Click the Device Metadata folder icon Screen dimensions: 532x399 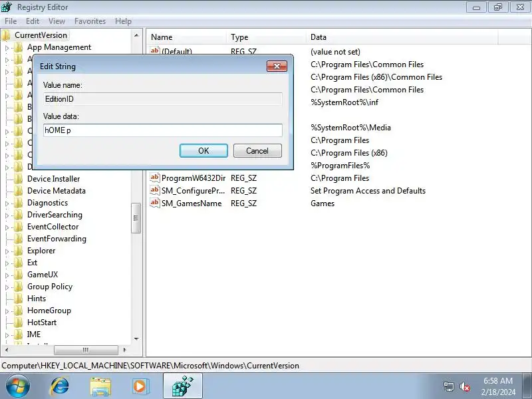pyautogui.click(x=19, y=191)
